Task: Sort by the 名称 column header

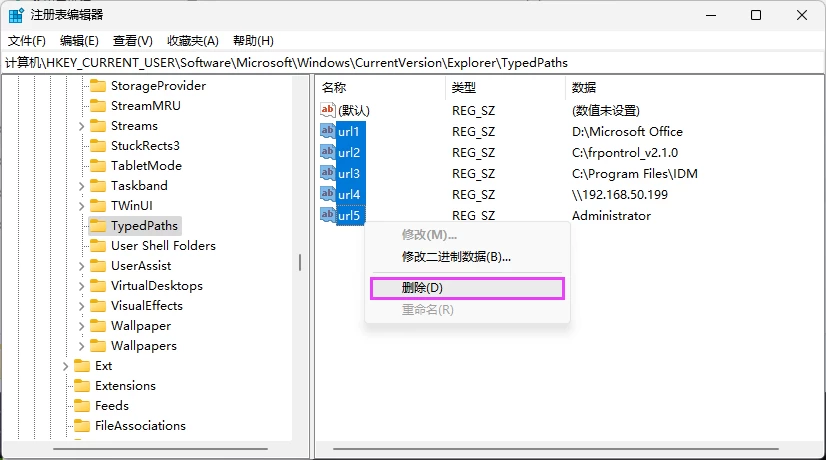Action: pos(381,87)
